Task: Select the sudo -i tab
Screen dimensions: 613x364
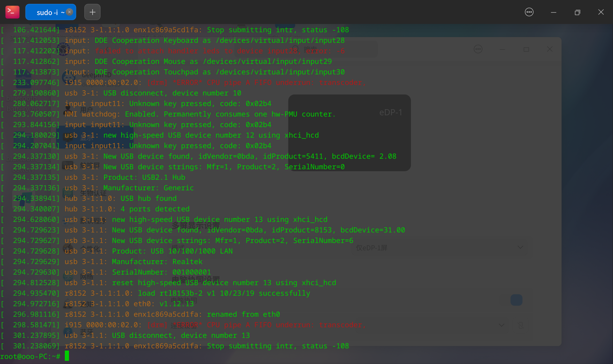Action: click(x=47, y=12)
